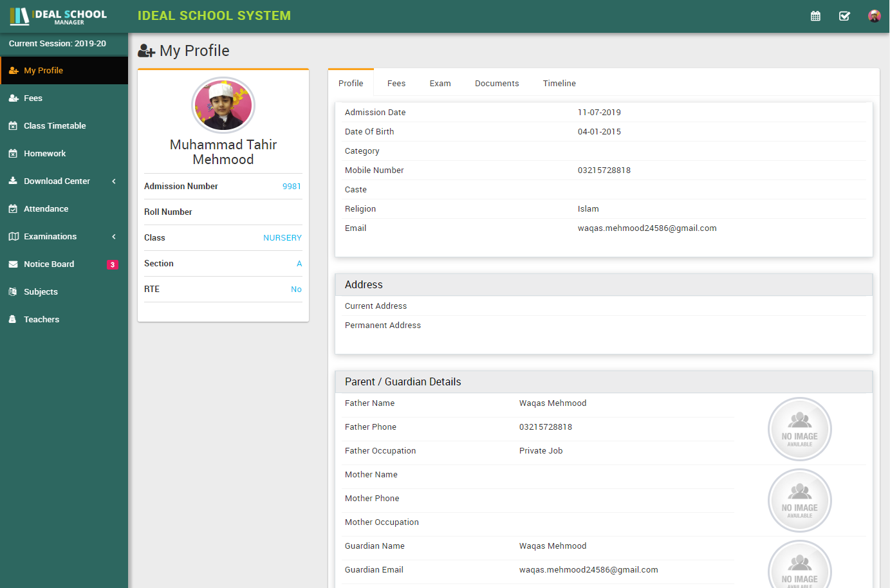The height and width of the screenshot is (588, 890).
Task: Click the student profile photo
Action: pos(223,105)
